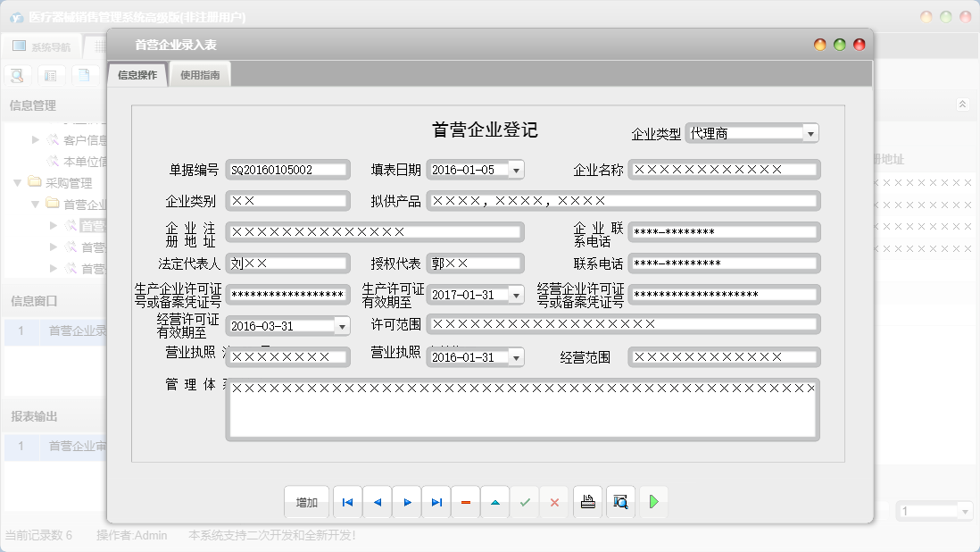The height and width of the screenshot is (552, 980).
Task: Go to previous record arrow
Action: pyautogui.click(x=377, y=502)
